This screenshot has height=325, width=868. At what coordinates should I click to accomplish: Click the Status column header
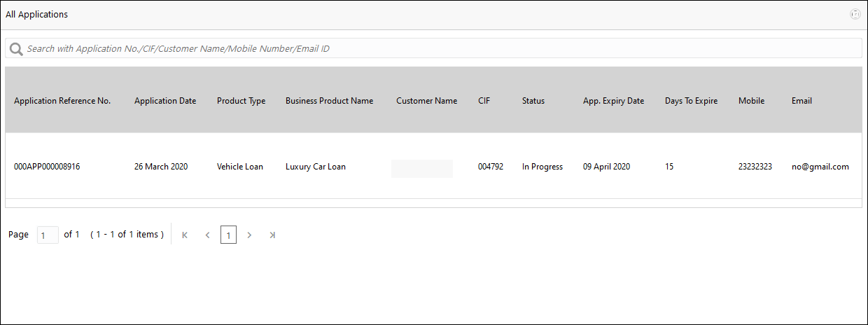pyautogui.click(x=533, y=101)
